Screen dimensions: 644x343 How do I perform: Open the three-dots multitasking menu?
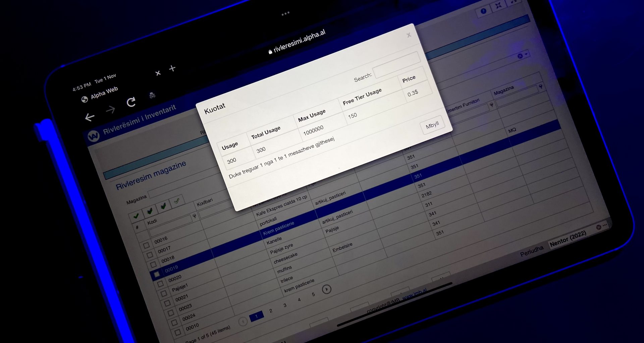point(285,14)
